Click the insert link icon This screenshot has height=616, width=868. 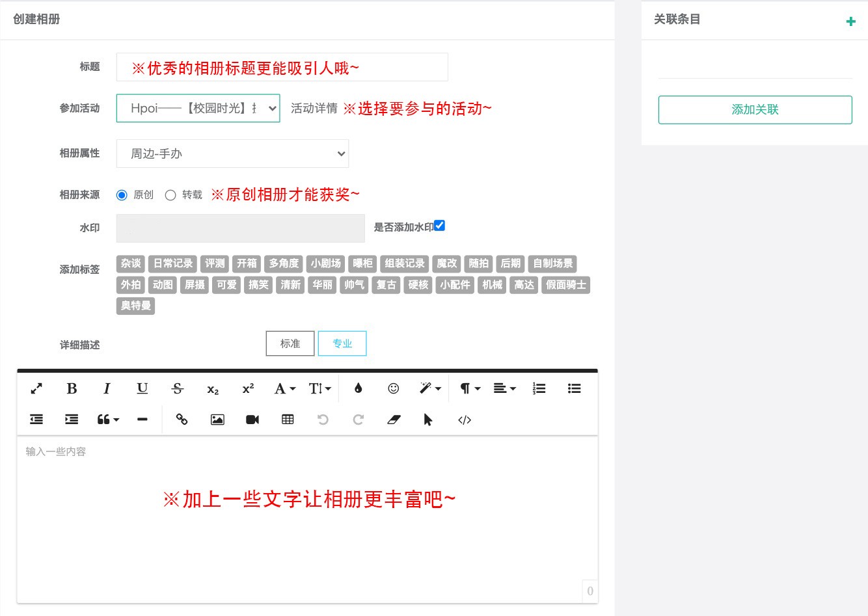[182, 420]
